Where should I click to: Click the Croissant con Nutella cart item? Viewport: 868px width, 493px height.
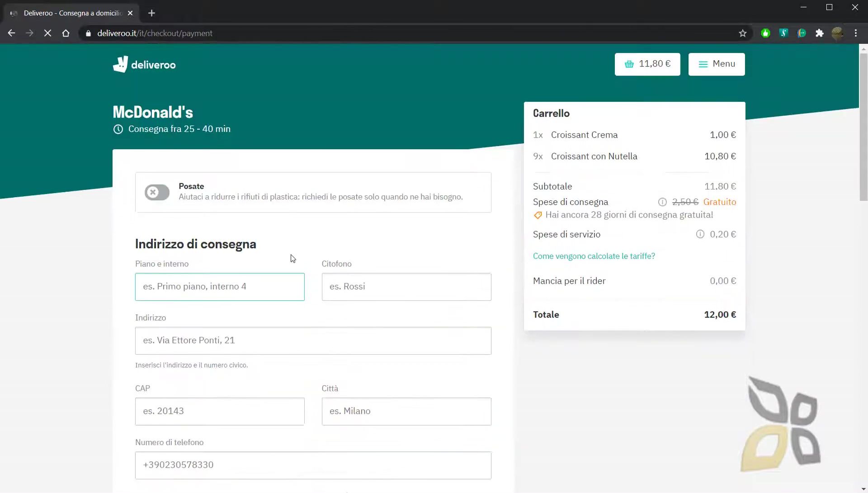coord(634,156)
